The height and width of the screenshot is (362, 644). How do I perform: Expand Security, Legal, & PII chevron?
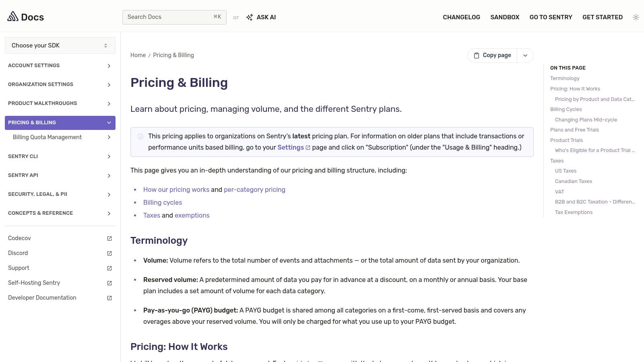(x=109, y=194)
